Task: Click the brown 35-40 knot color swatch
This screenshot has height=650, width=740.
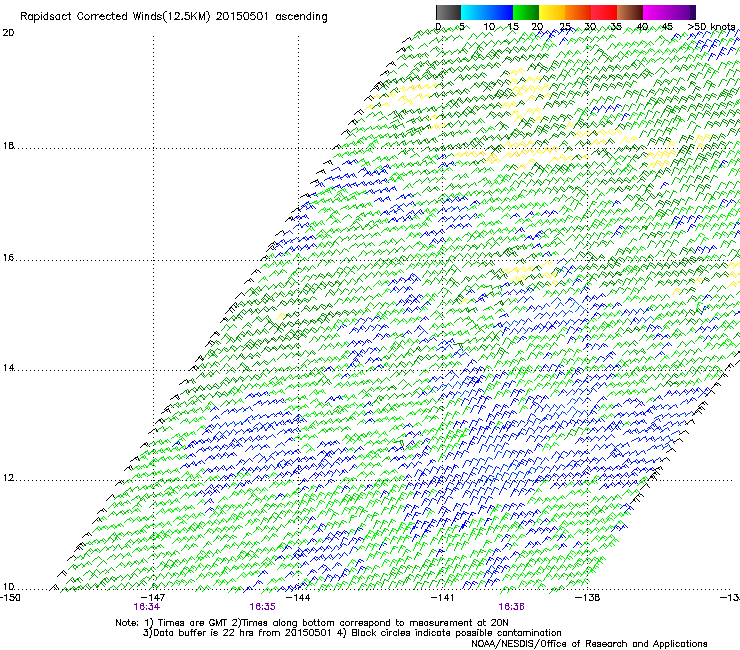Action: [x=630, y=12]
